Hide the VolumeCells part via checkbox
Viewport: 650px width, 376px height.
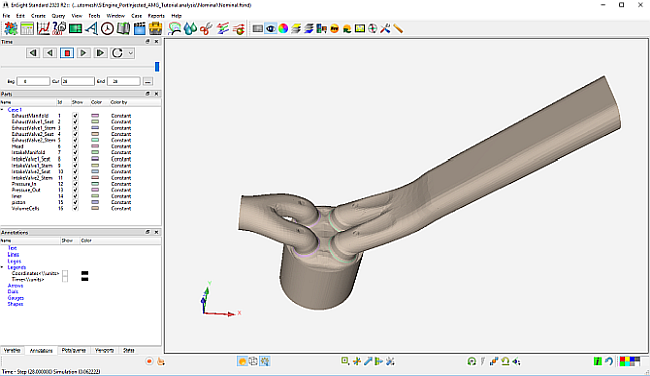pos(75,209)
